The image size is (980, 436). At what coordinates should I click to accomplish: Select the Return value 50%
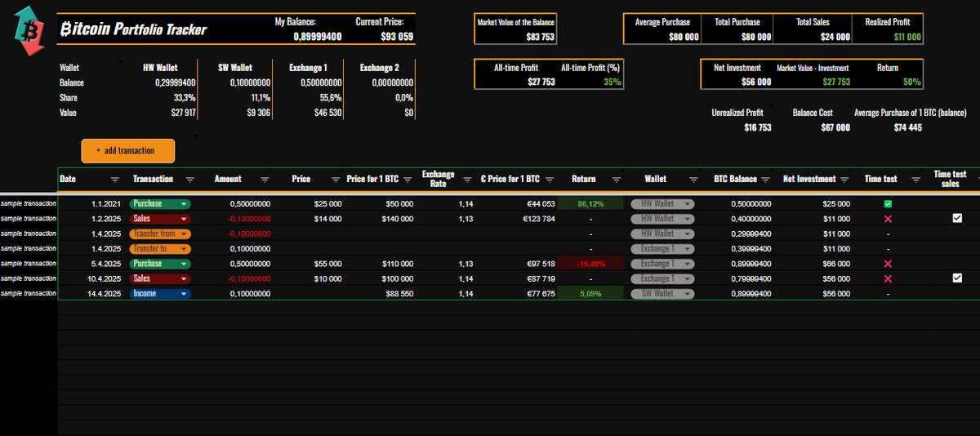(x=912, y=82)
